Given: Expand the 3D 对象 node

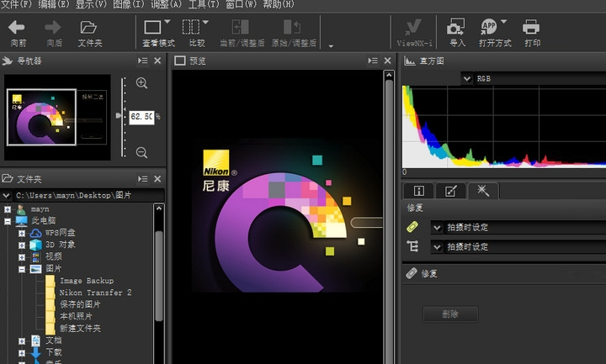Looking at the screenshot, I should [22, 245].
